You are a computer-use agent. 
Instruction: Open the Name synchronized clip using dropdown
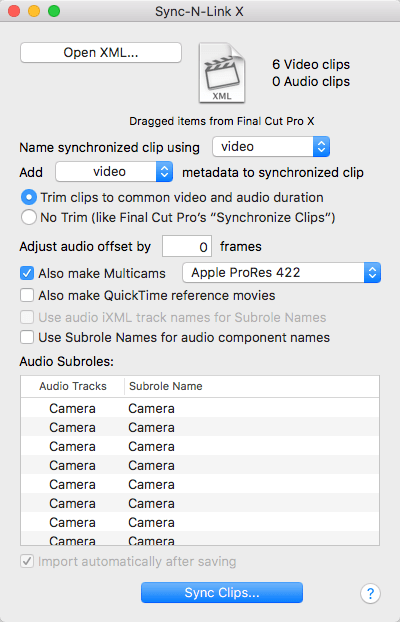click(271, 147)
